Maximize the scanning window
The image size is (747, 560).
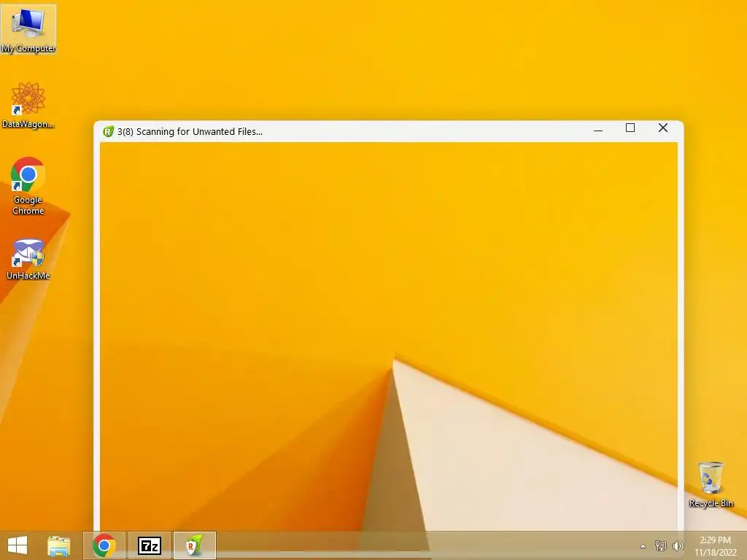pyautogui.click(x=630, y=128)
